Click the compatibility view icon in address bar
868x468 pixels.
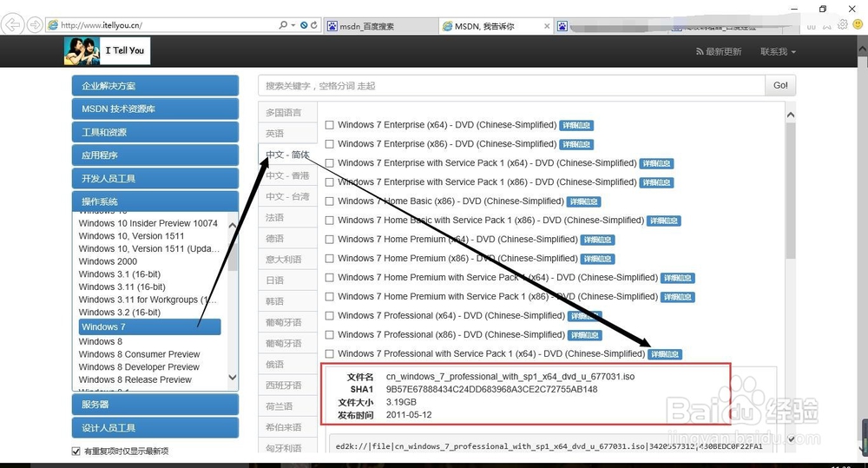coord(304,25)
